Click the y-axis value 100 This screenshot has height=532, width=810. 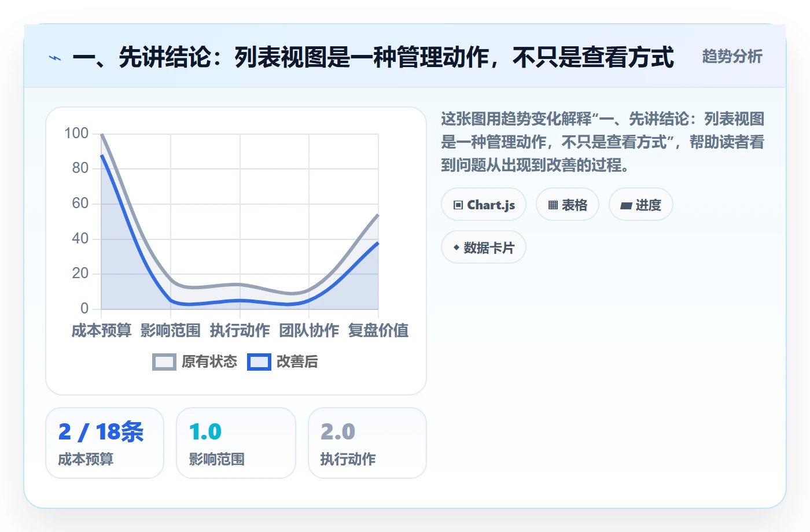point(76,134)
